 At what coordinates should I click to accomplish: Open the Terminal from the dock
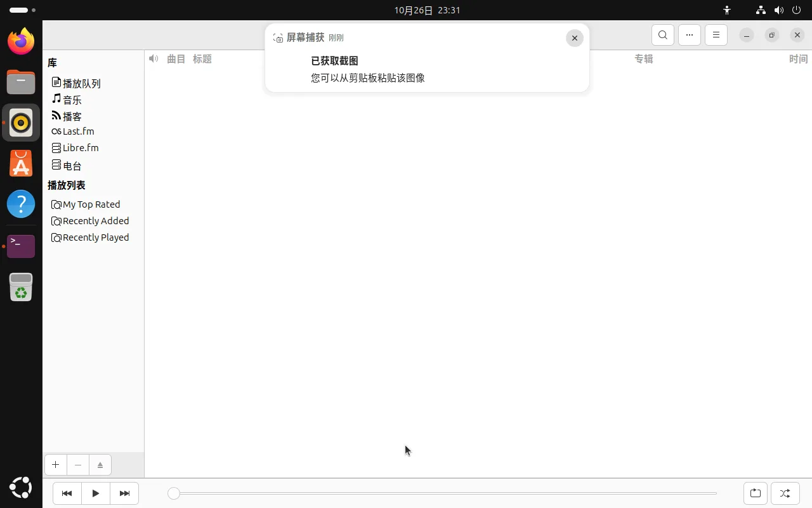[21, 246]
